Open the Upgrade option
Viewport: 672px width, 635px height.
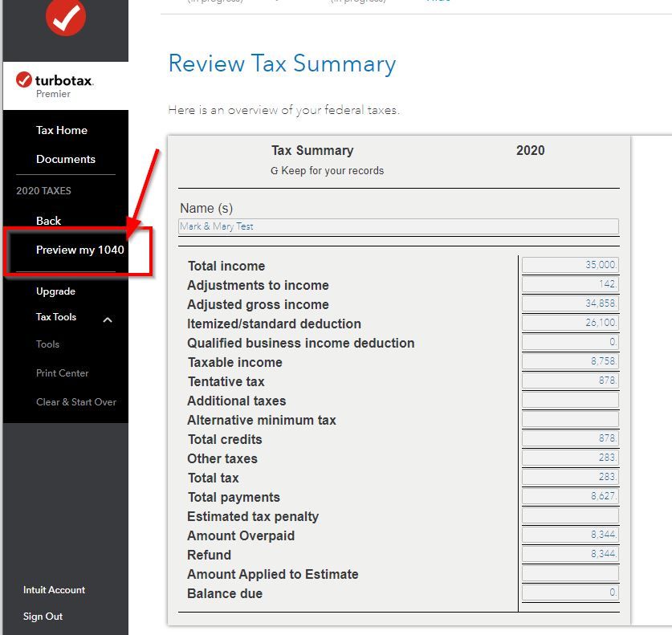coord(55,291)
